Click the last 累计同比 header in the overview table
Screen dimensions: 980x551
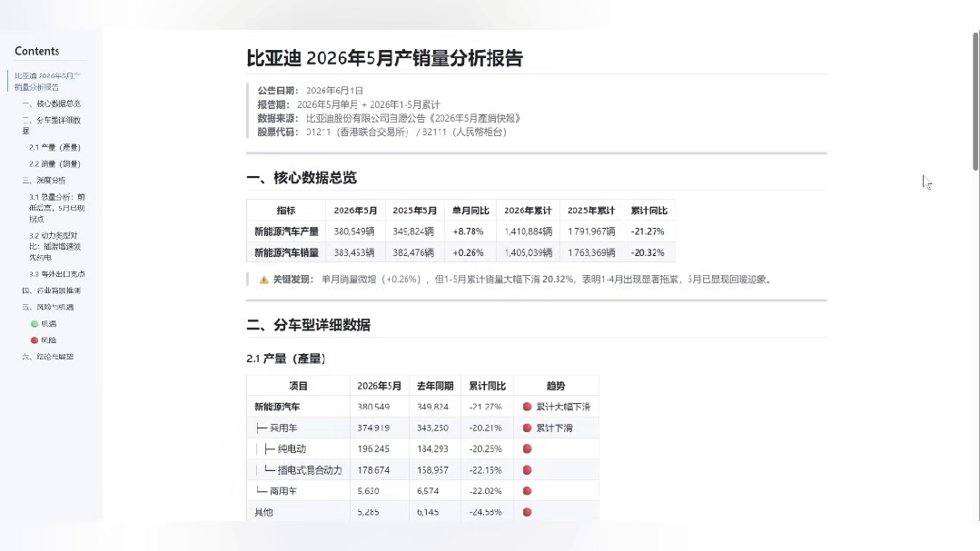648,211
